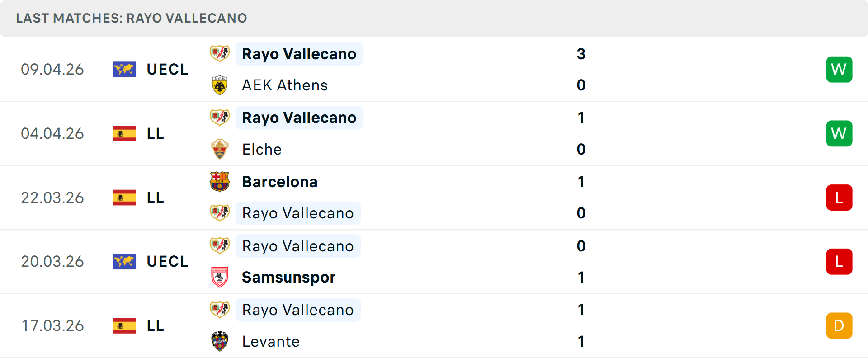The width and height of the screenshot is (868, 358).
Task: Click the green W badge for the AEK Athens win
Action: (839, 69)
